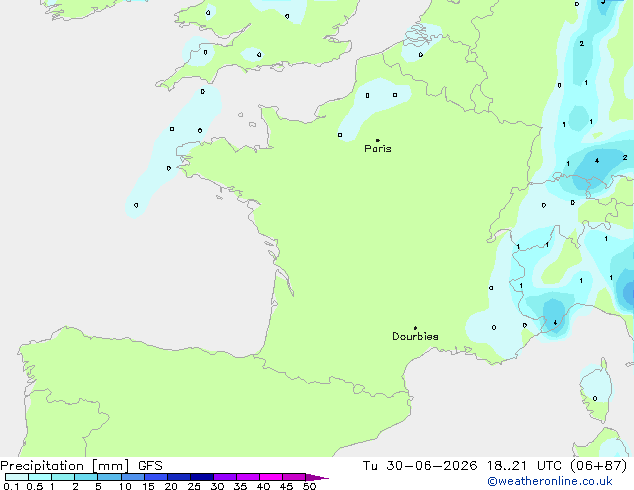Viewport: 634px width, 490px height.
Task: Click the Dourbies city label
Action: tap(415, 336)
